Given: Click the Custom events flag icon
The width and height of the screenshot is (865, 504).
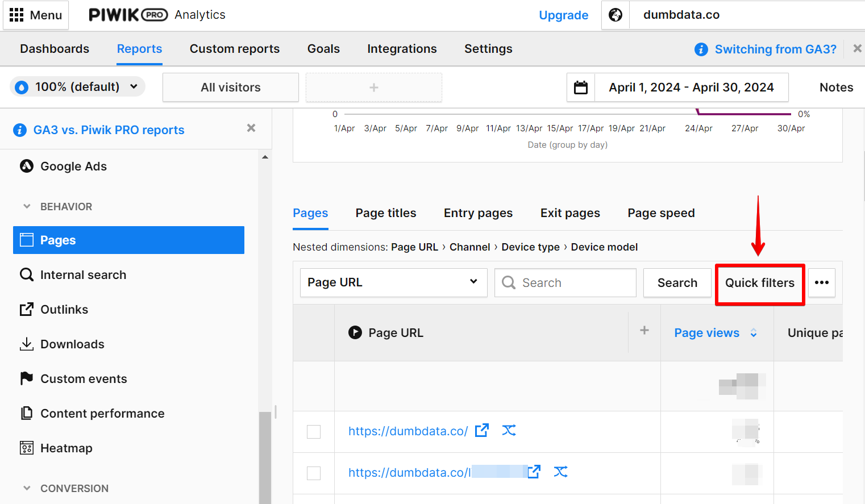Looking at the screenshot, I should click(x=27, y=378).
